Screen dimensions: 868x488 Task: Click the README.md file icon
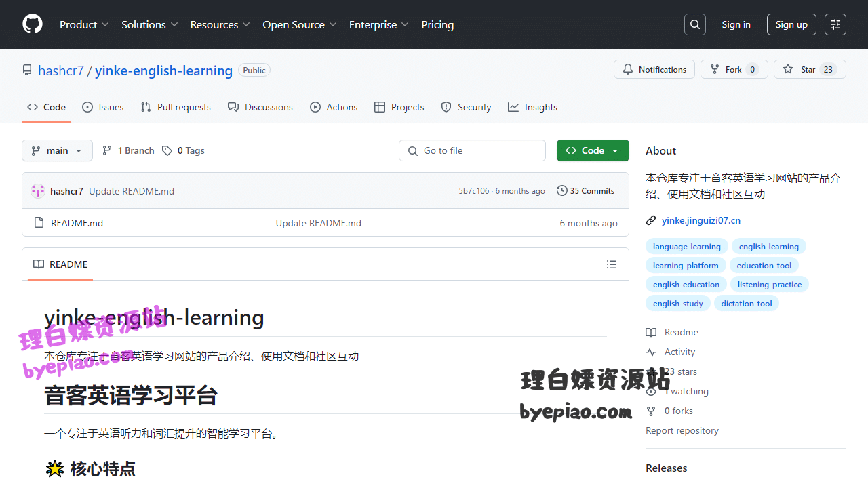[39, 223]
